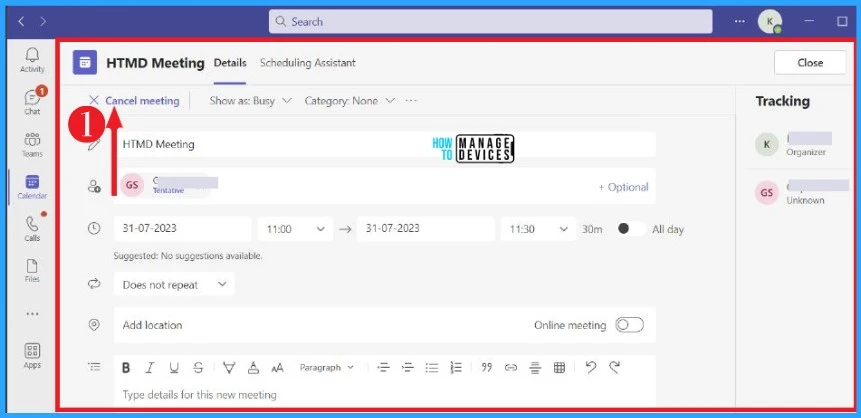Image resolution: width=861 pixels, height=418 pixels.
Task: Undo the last edit
Action: pyautogui.click(x=591, y=367)
